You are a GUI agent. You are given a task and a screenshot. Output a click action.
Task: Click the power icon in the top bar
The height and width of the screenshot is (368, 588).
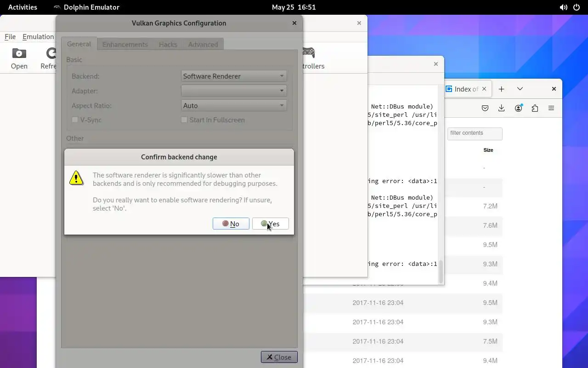(x=577, y=7)
